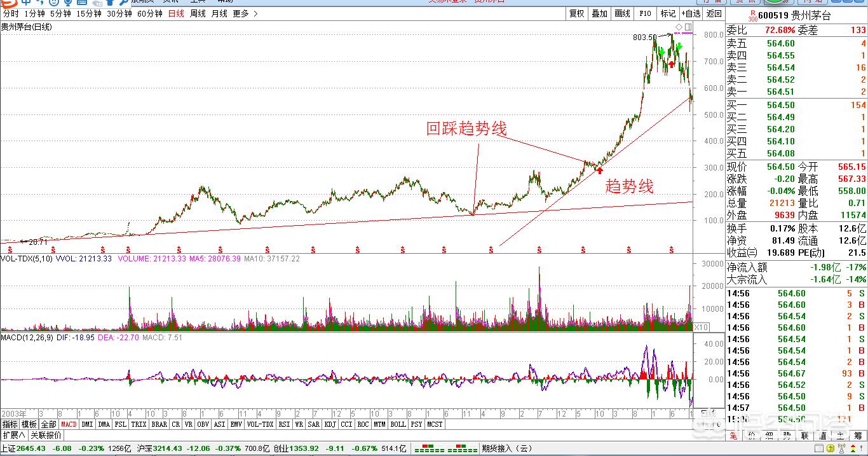The image size is (868, 456).
Task: Collapse the 扩展 panel expander
Action: tap(13, 436)
